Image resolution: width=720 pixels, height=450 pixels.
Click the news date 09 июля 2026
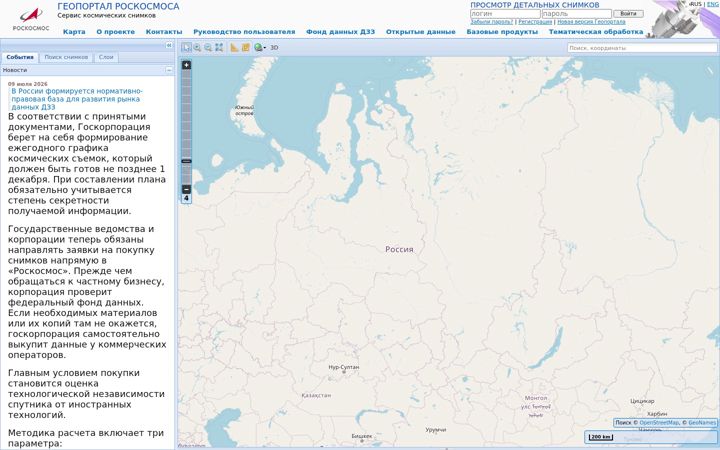[28, 84]
